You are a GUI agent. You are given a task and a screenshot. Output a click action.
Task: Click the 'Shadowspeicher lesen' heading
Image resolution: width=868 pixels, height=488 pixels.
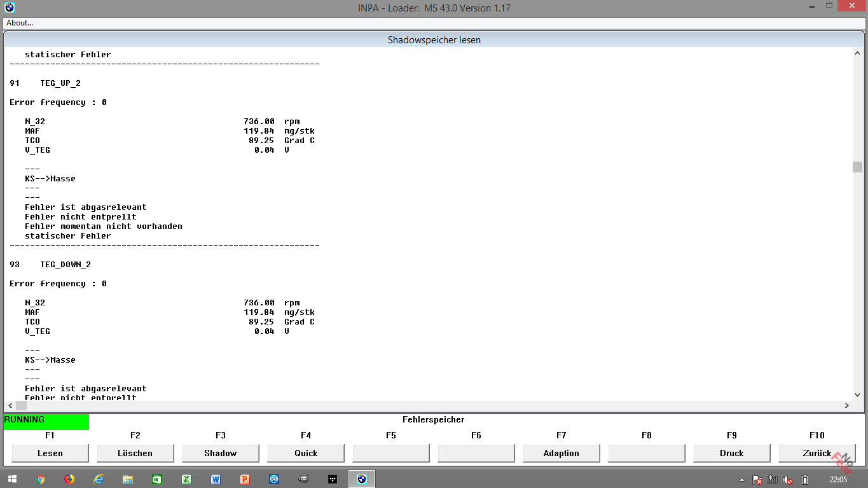(x=434, y=40)
